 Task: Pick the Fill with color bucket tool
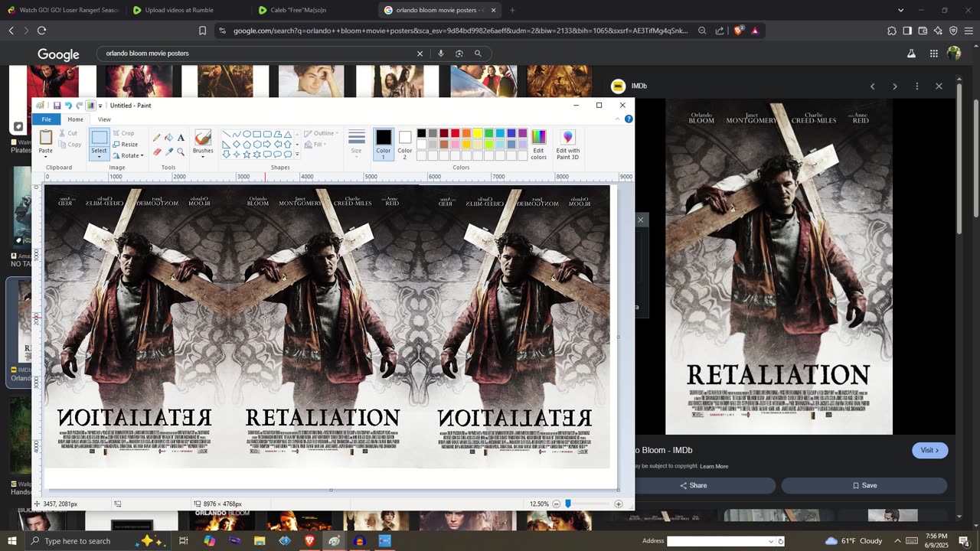click(x=168, y=138)
